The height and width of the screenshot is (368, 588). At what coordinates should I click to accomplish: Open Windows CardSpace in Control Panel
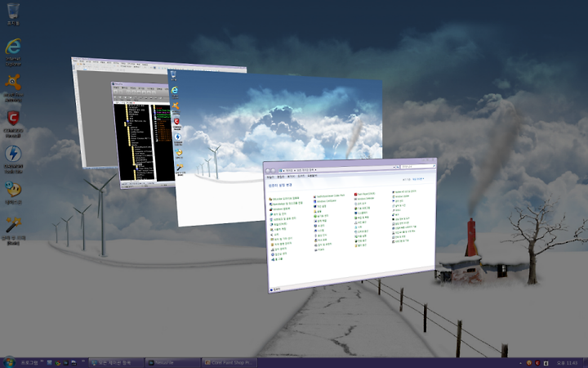(324, 201)
